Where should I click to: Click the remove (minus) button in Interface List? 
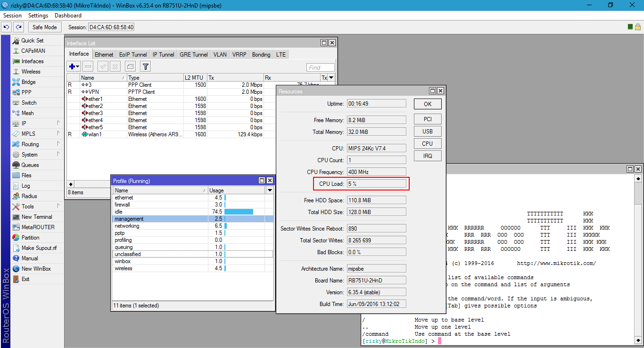[x=88, y=66]
